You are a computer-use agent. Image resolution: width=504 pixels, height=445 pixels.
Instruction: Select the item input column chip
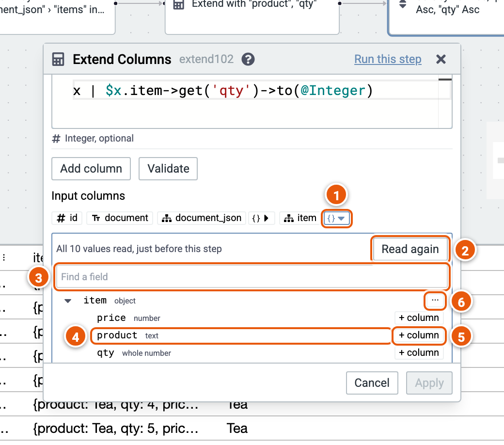pos(300,218)
